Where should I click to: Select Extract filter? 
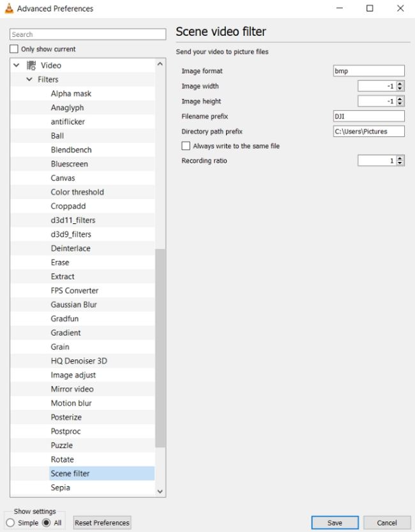click(x=63, y=276)
